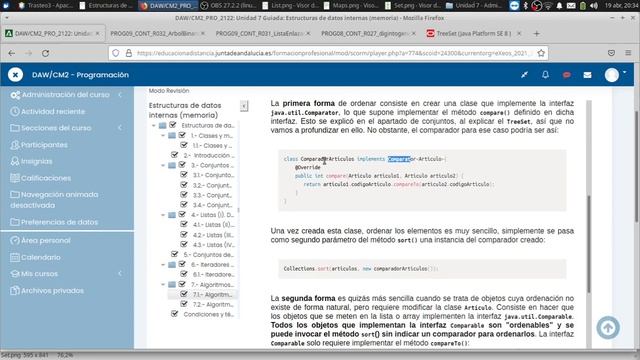Select 4.3.- Listas (IV... tree item
The width and height of the screenshot is (640, 360).
point(213,244)
